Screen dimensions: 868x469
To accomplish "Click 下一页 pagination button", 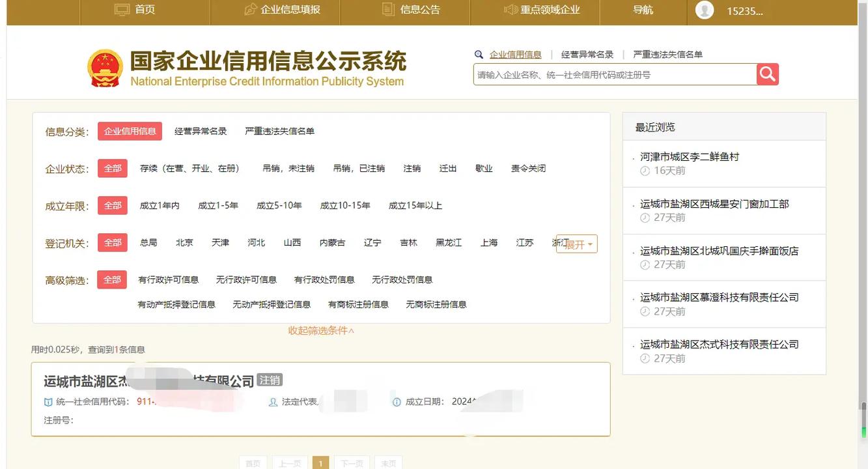I will pyautogui.click(x=352, y=461).
